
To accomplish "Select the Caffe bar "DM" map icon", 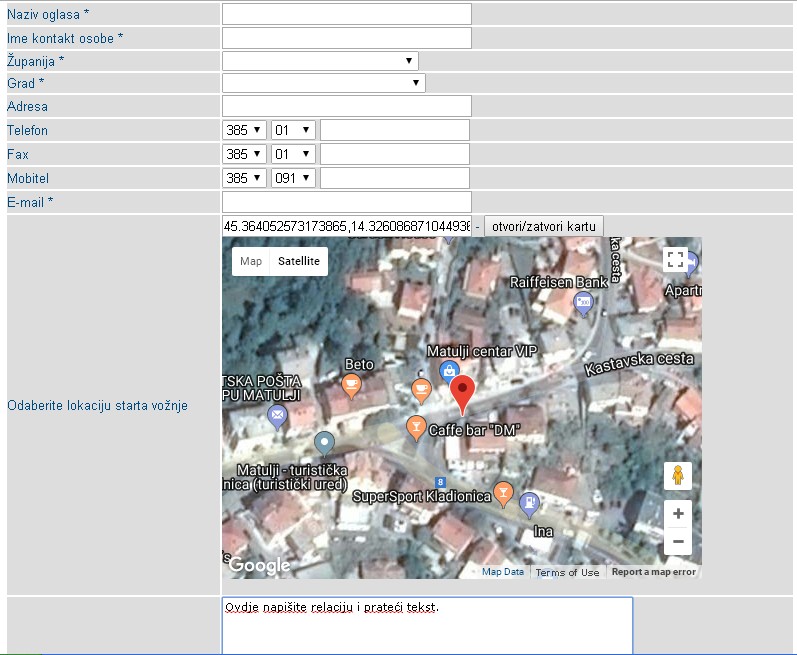I will point(415,428).
